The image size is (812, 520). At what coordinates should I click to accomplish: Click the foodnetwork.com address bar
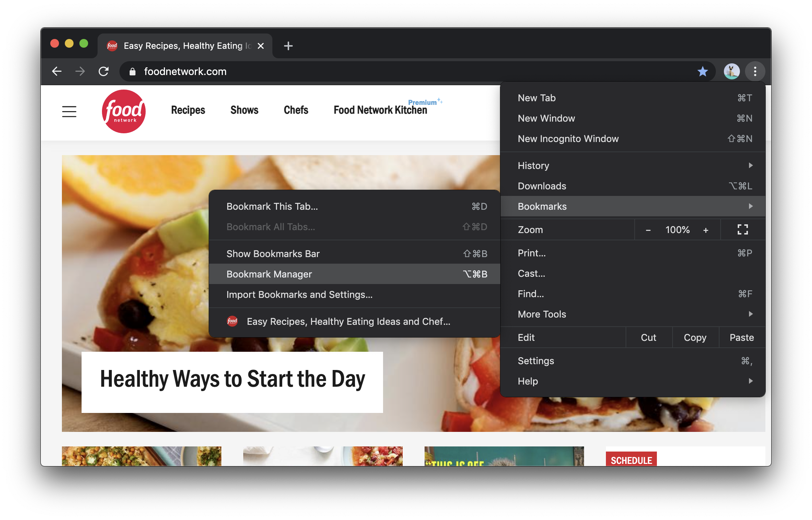coord(417,71)
